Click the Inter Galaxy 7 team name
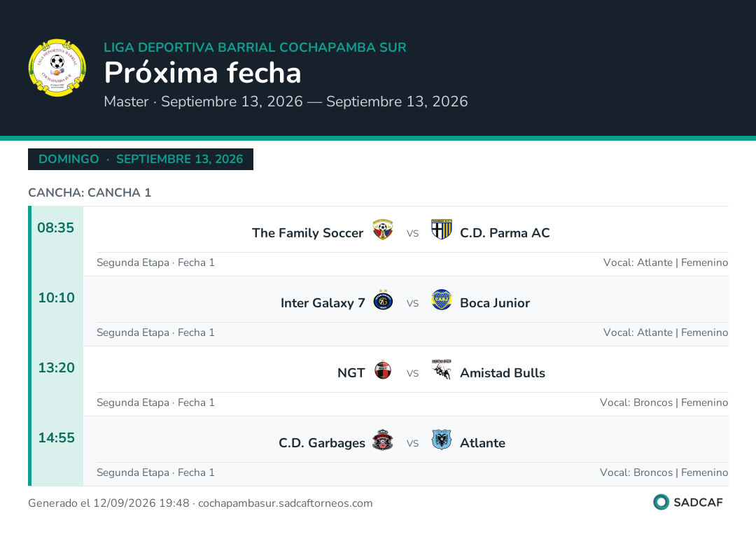This screenshot has height=539, width=756. click(x=323, y=303)
